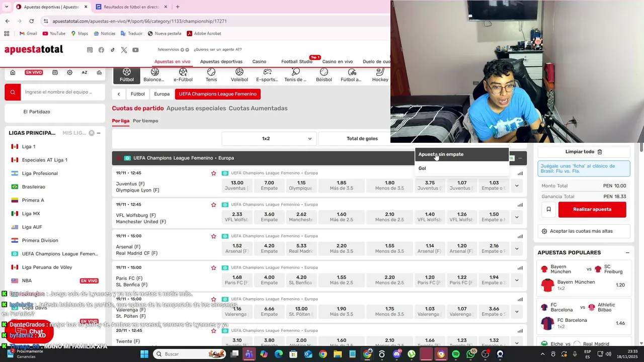Select the Béisbol sport icon
The image size is (644, 362).
[x=324, y=75]
